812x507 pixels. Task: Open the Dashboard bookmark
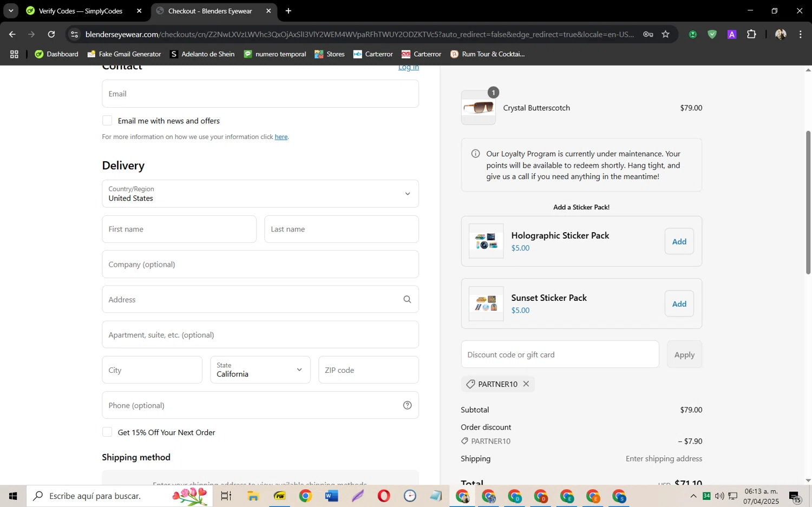pyautogui.click(x=56, y=54)
